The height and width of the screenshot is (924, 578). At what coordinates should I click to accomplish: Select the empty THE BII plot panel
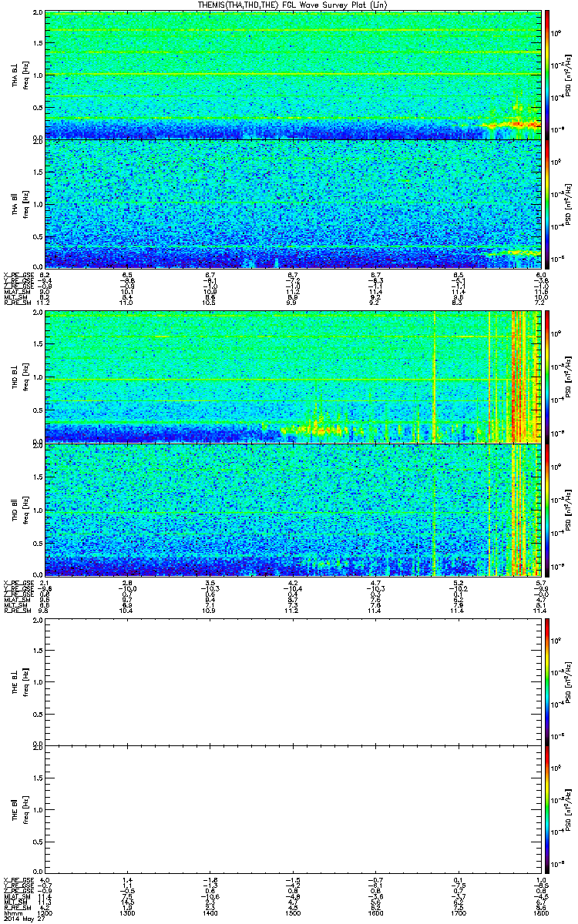[x=293, y=809]
